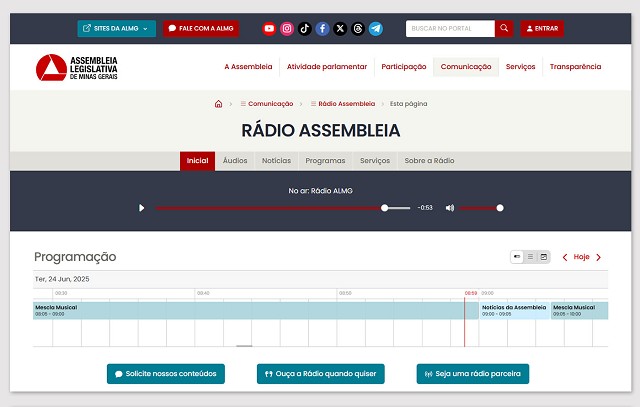Click the red current-time marker line
Image resolution: width=640 pixels, height=407 pixels.
coord(464,322)
